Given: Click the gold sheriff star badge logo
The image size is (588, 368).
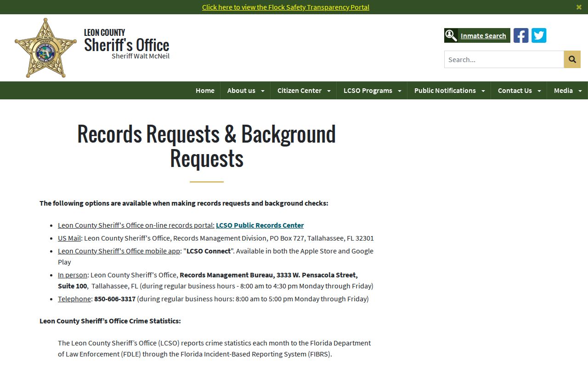Looking at the screenshot, I should [x=45, y=48].
